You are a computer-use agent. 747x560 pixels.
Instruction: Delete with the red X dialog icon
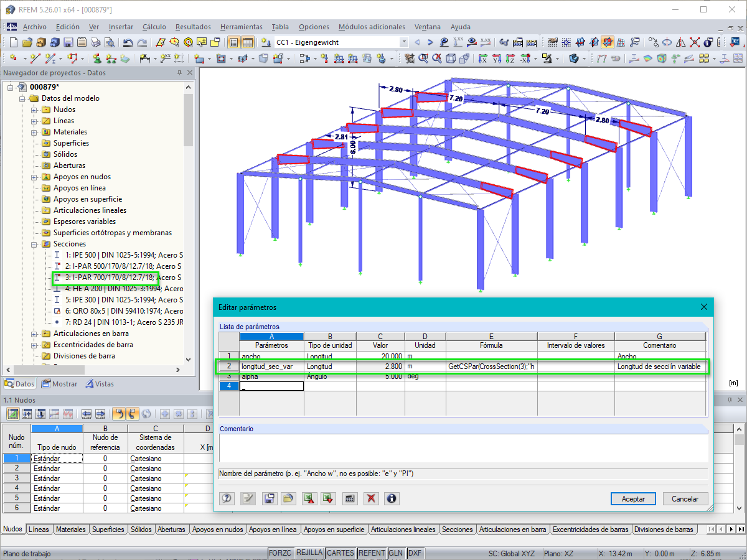(371, 498)
